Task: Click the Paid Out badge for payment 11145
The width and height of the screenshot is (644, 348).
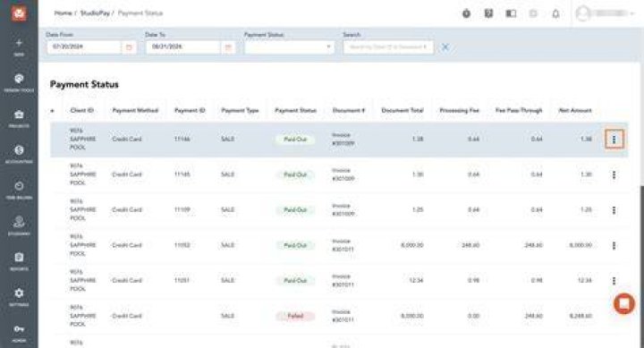Action: click(295, 174)
